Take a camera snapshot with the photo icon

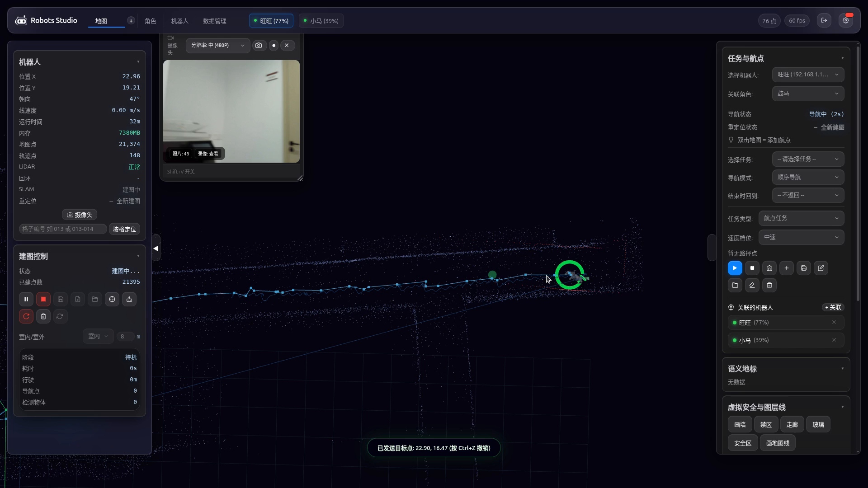pyautogui.click(x=259, y=45)
